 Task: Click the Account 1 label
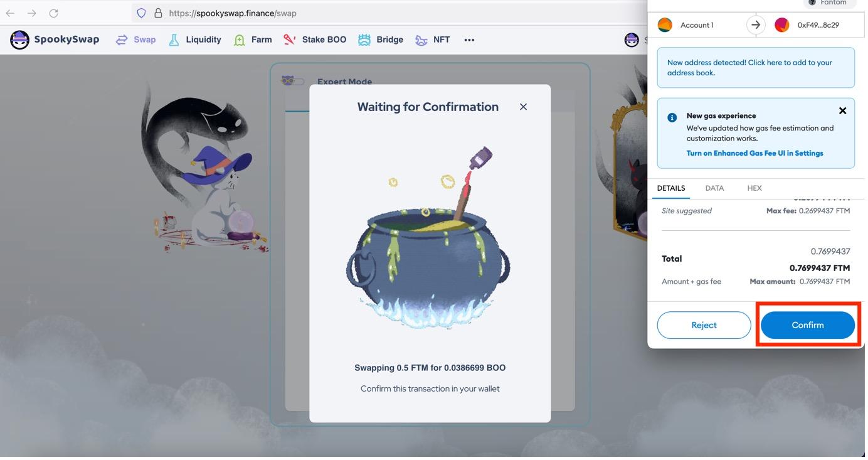[x=697, y=25]
